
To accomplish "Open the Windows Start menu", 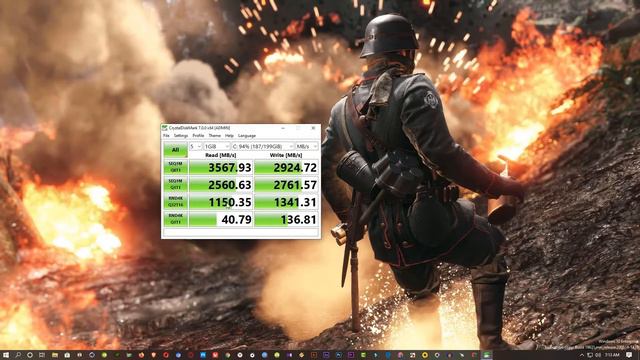I will 6,355.
